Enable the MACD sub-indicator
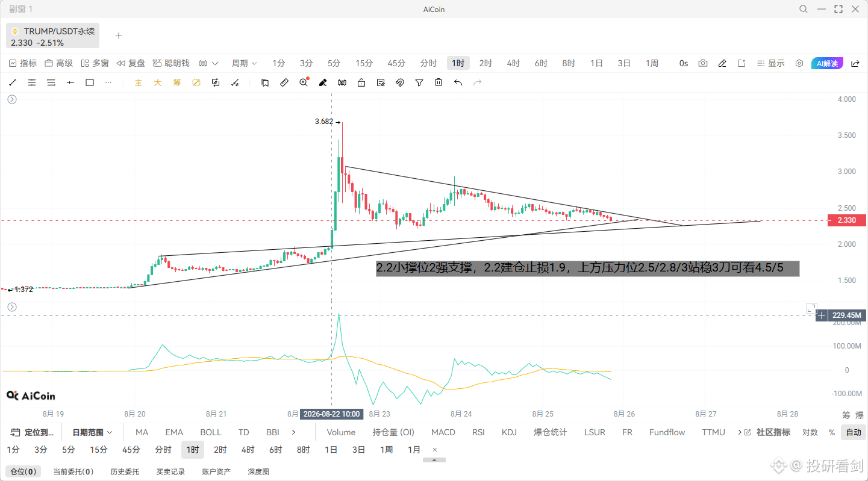This screenshot has width=868, height=481. pyautogui.click(x=443, y=432)
